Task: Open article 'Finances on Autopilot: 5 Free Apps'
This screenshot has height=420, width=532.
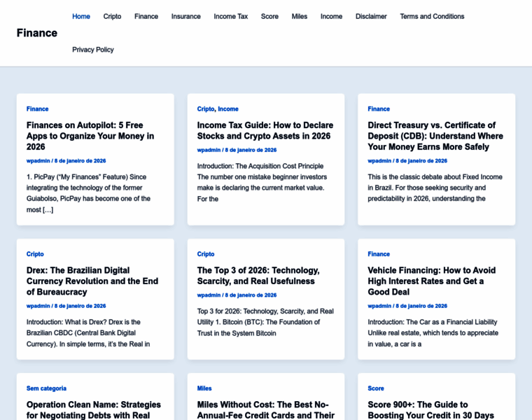Action: click(x=90, y=136)
